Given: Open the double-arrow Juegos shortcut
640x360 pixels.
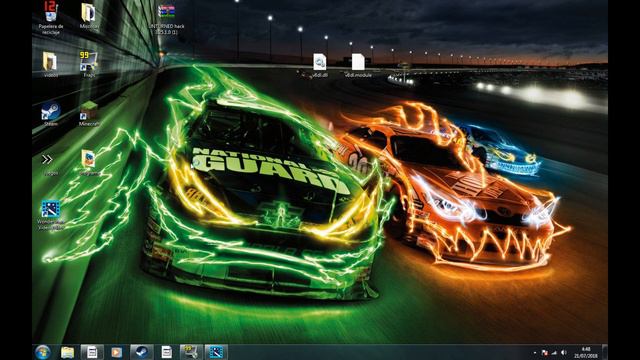Looking at the screenshot, I should pyautogui.click(x=48, y=164).
